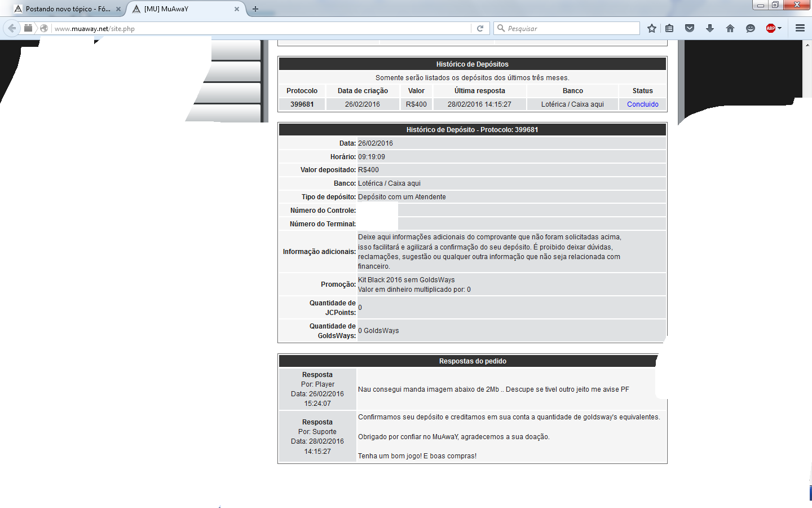Screen dimensions: 812x508
Task: Click the browser back arrow button
Action: (12, 28)
